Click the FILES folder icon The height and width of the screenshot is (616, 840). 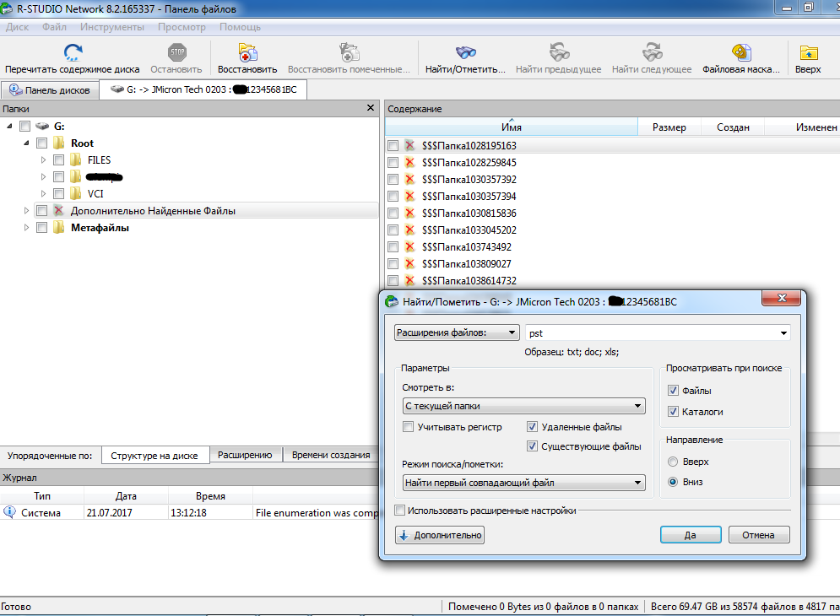pos(75,159)
